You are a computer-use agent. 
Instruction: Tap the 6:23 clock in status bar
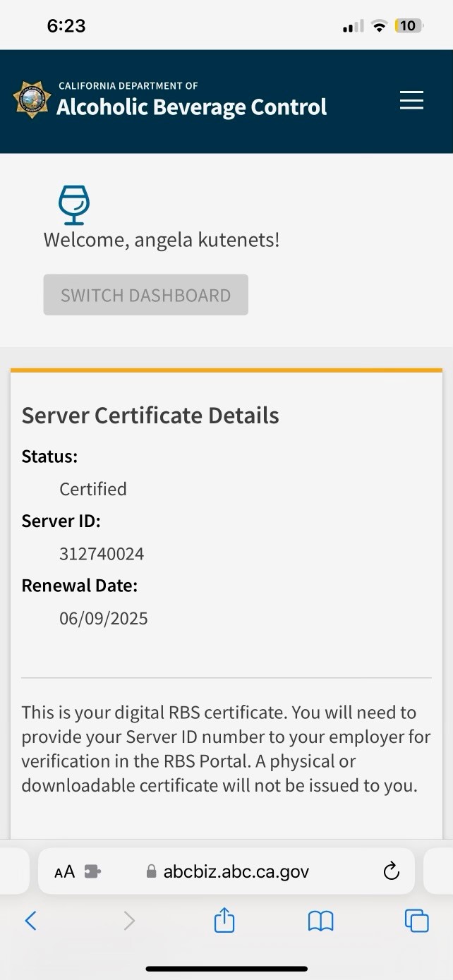(x=66, y=26)
